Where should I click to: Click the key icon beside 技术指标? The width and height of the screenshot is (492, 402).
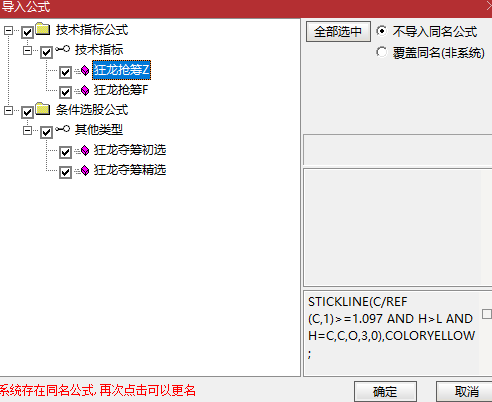pyautogui.click(x=63, y=49)
